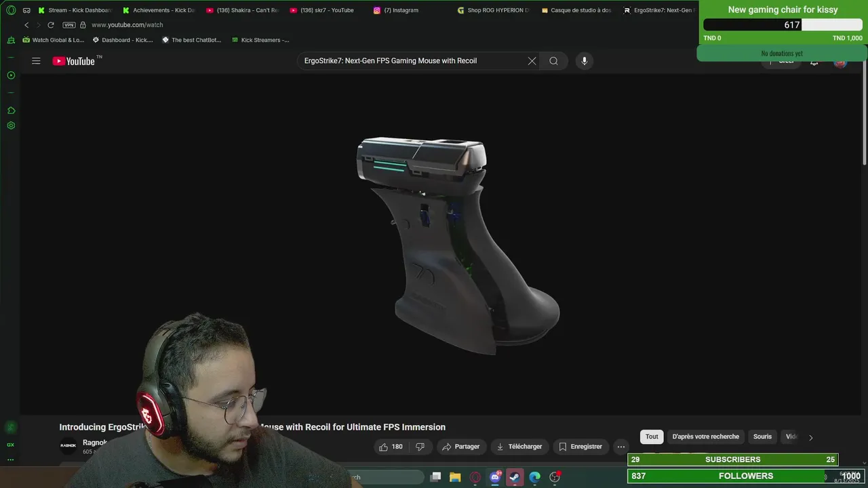Open Discord on taskbar

coord(496,477)
